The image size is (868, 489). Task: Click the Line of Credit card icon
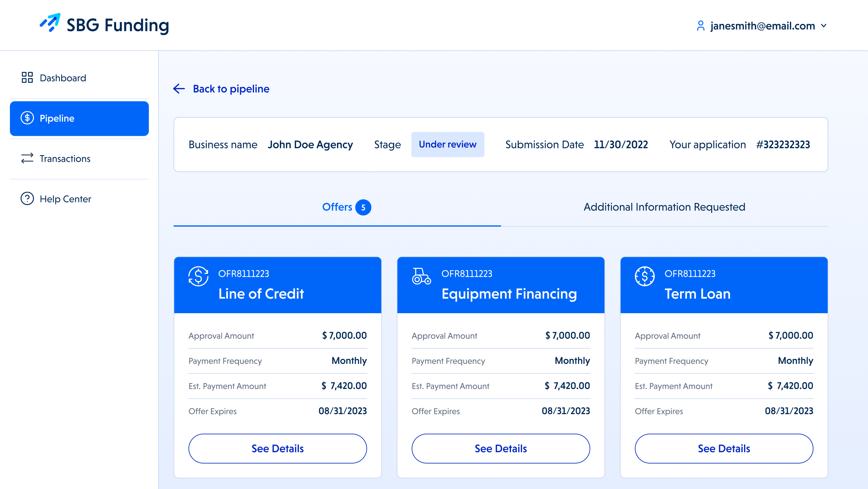(198, 276)
